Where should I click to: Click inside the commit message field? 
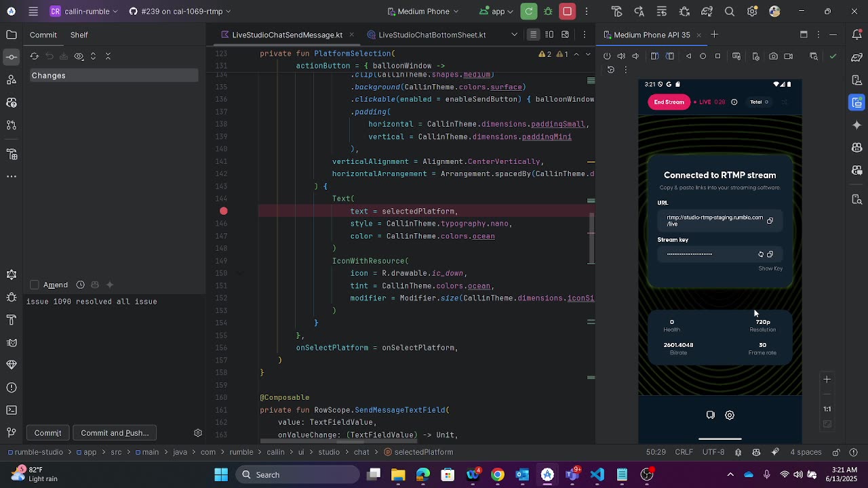[115, 359]
